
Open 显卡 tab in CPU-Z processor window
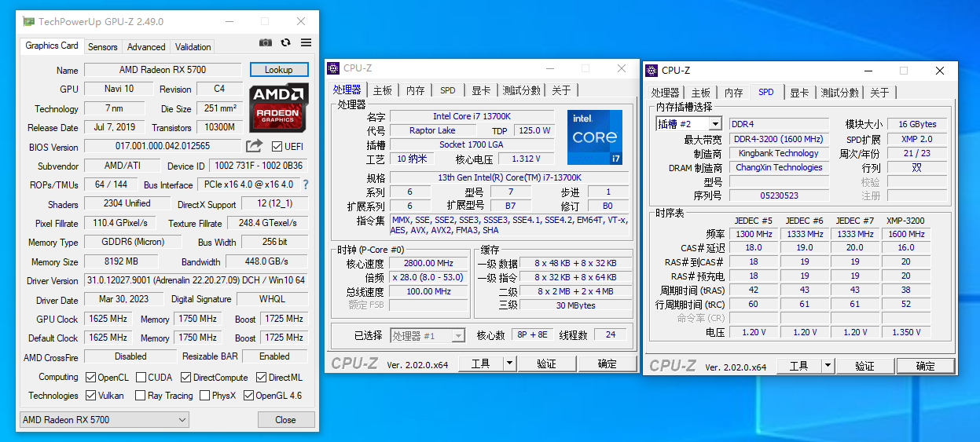481,90
